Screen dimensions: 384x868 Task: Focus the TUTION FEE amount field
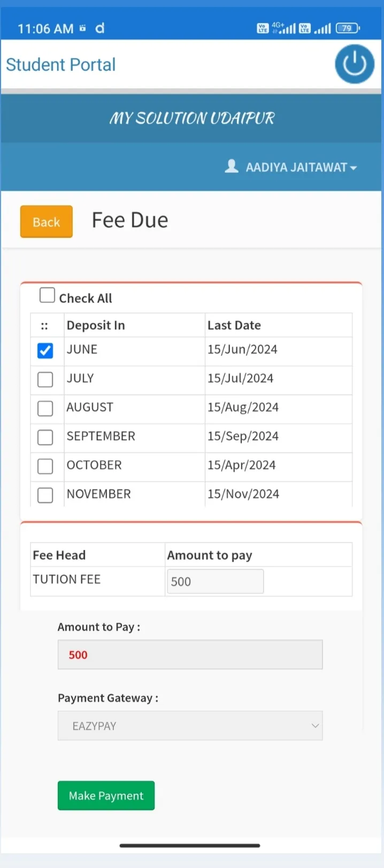[215, 582]
